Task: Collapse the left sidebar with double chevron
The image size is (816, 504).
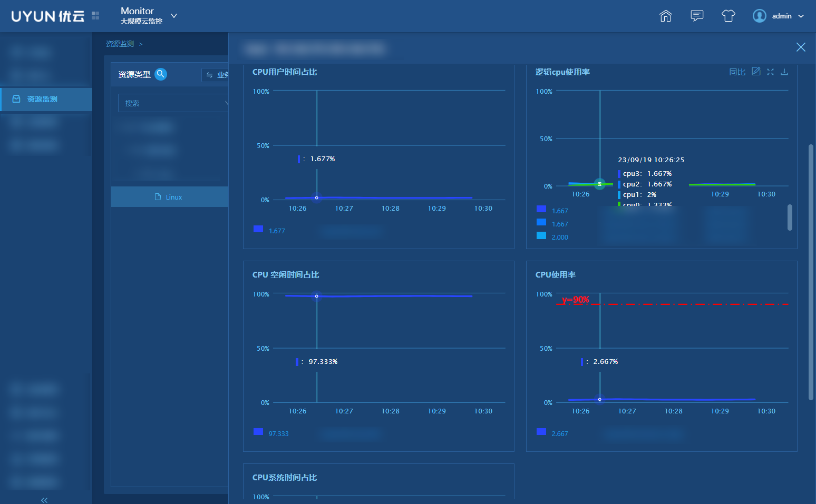Action: 44,500
